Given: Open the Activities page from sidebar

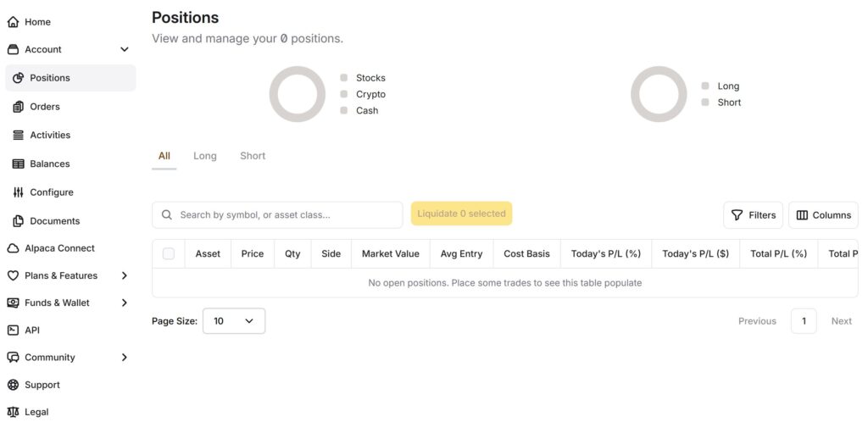Looking at the screenshot, I should pos(50,135).
